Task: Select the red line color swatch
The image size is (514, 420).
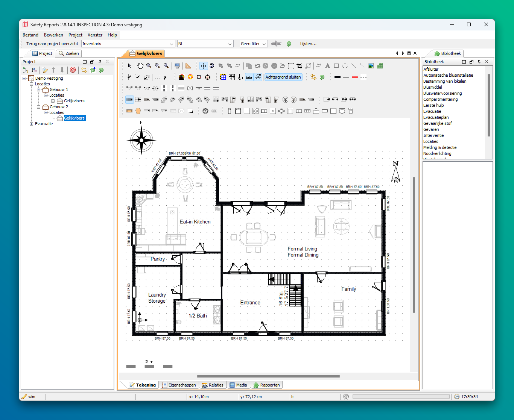Action: pos(355,77)
